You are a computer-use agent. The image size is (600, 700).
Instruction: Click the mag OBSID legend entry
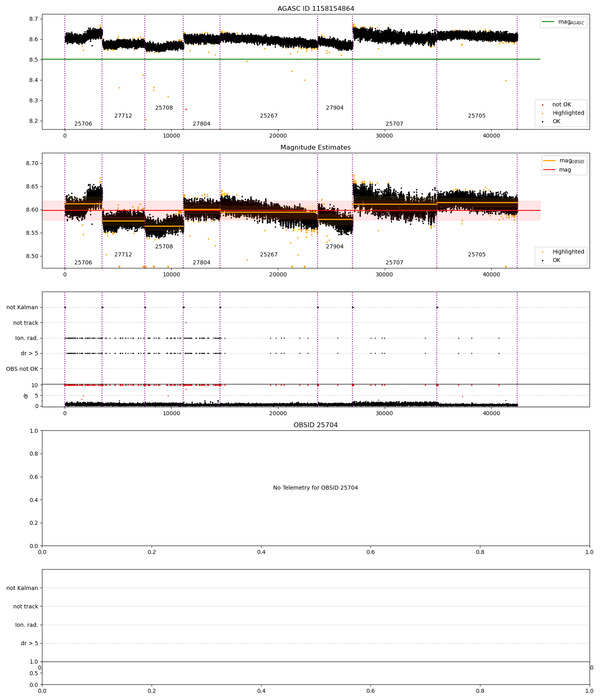564,161
